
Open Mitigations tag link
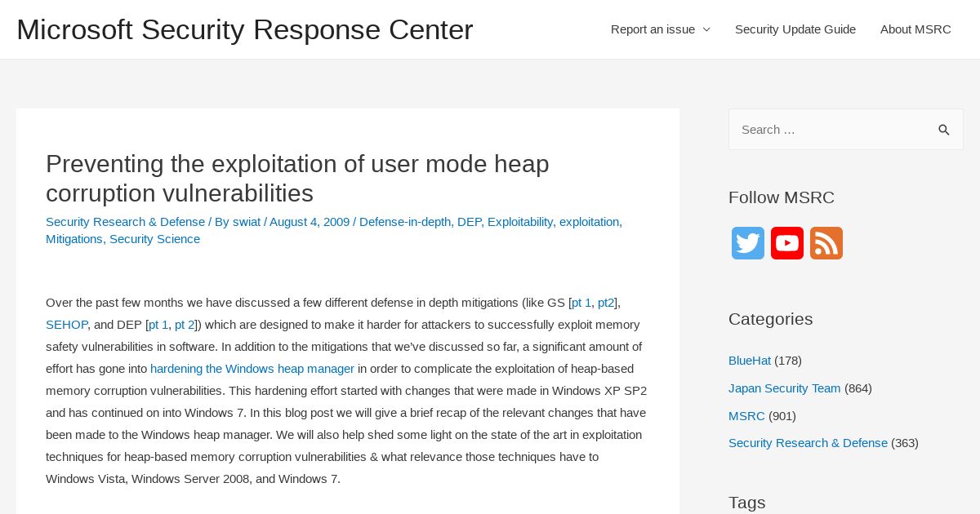point(74,239)
